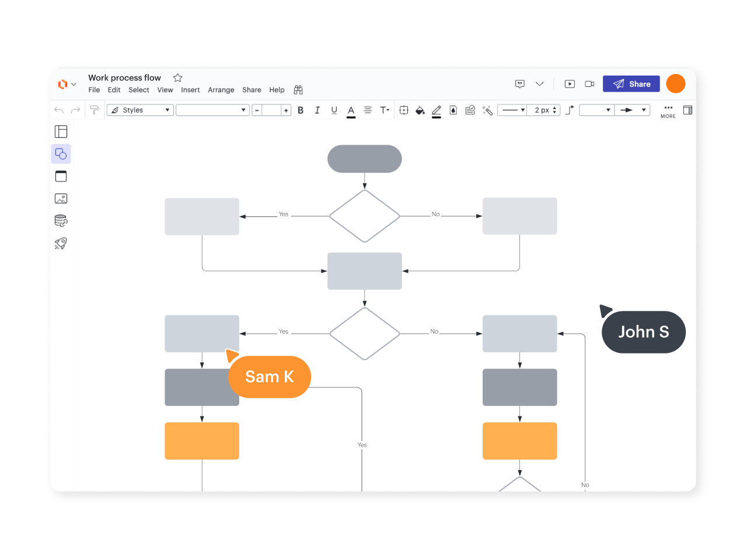Open the Arrange menu
The image size is (747, 560).
pos(221,90)
